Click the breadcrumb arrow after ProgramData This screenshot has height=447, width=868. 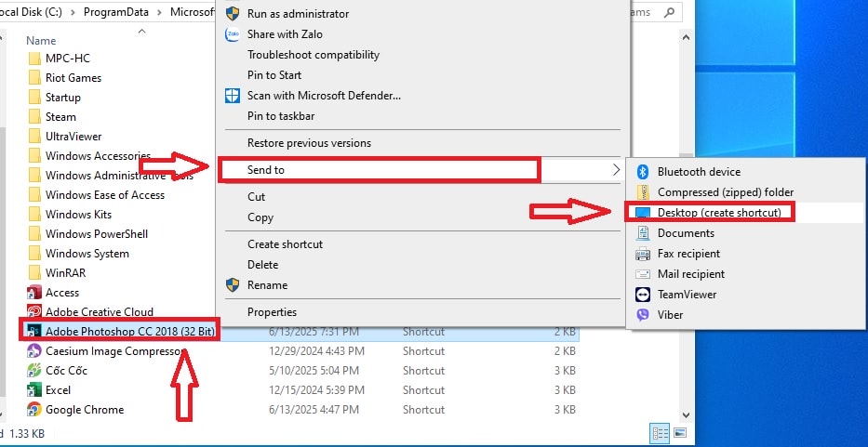(x=161, y=12)
